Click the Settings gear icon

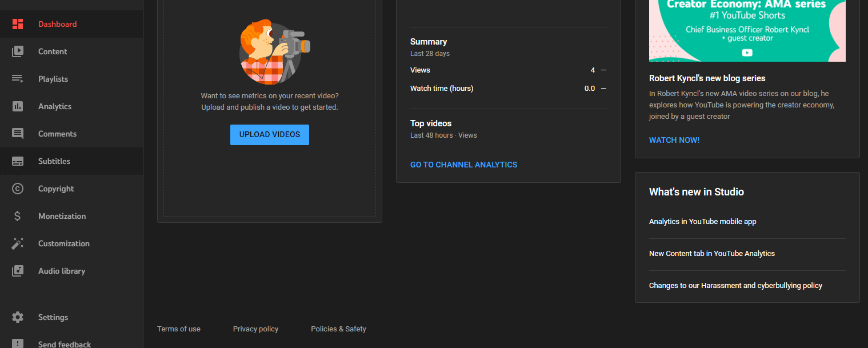(18, 317)
